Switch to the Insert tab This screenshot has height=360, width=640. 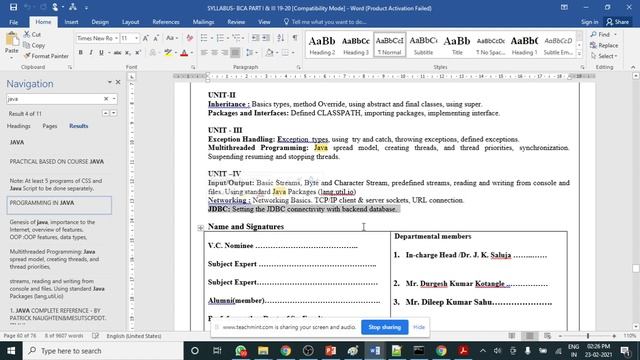tap(71, 22)
